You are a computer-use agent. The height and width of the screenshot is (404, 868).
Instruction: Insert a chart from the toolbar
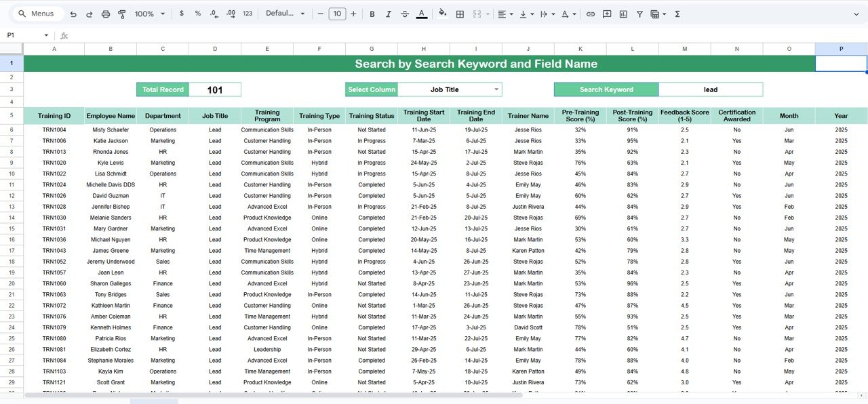click(623, 14)
